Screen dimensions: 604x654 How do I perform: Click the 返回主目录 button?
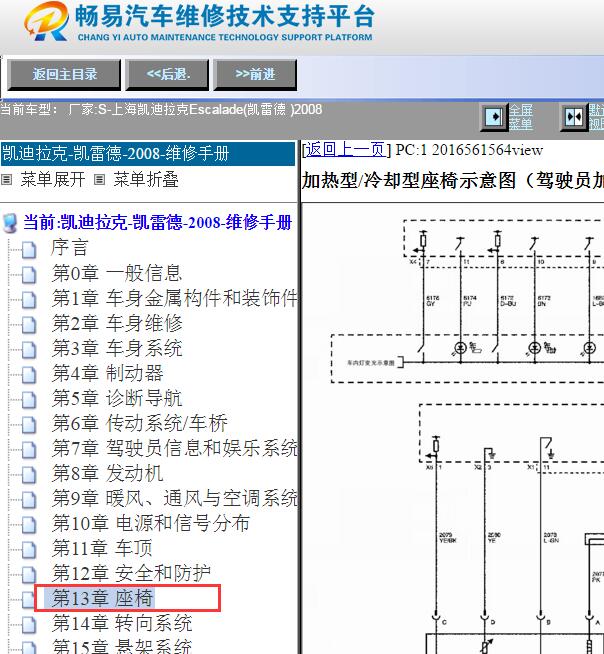pyautogui.click(x=64, y=75)
